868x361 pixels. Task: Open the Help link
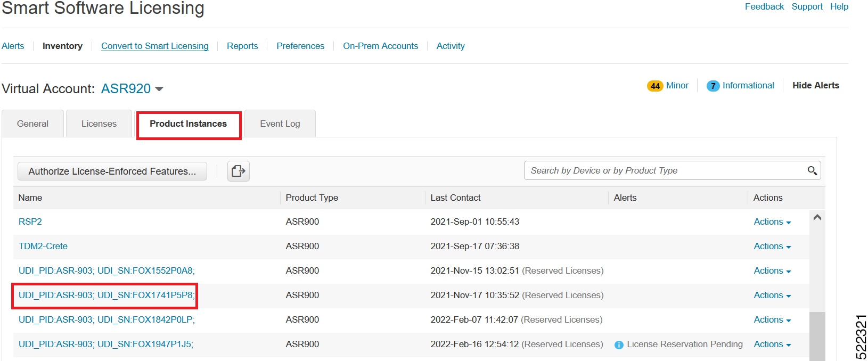pyautogui.click(x=839, y=7)
